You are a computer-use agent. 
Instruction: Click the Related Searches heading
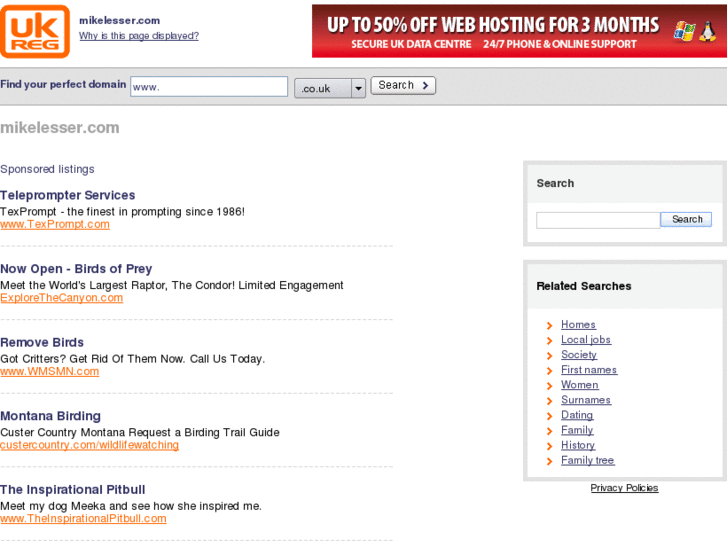(x=584, y=286)
